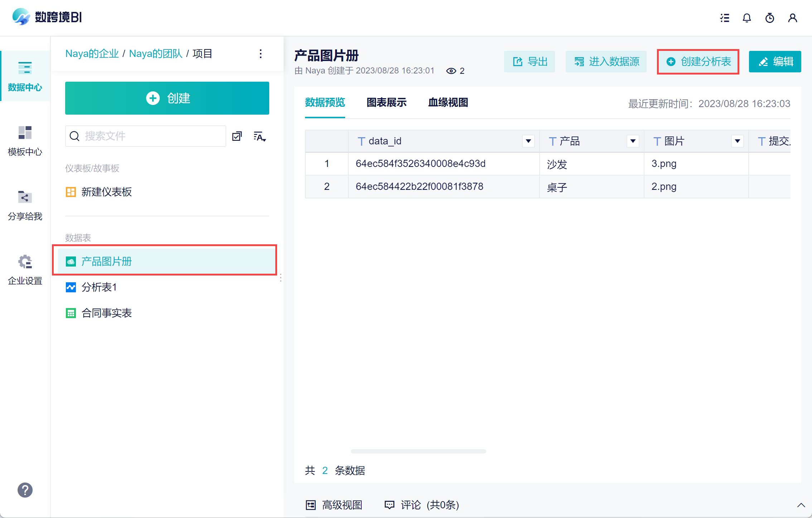Switch to the 血缘视图 tab
Image resolution: width=812 pixels, height=518 pixels.
coord(448,103)
